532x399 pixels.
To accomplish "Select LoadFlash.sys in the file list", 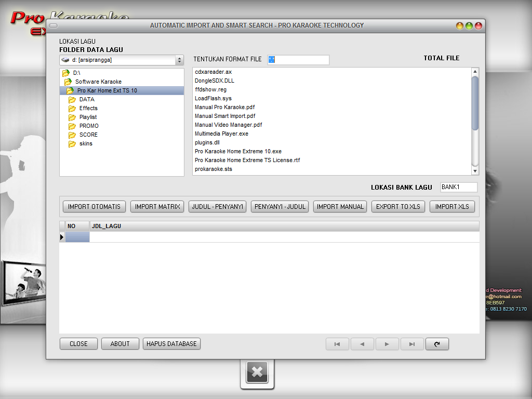I will point(213,98).
